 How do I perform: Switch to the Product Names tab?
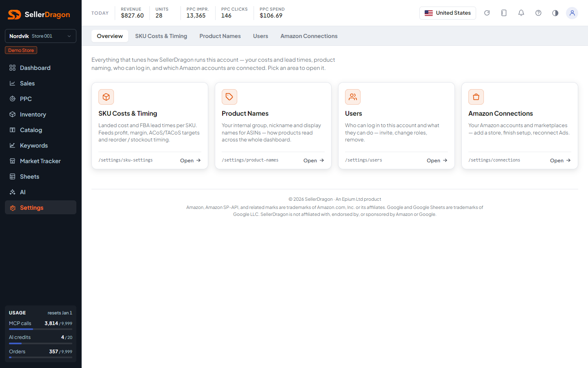[220, 36]
